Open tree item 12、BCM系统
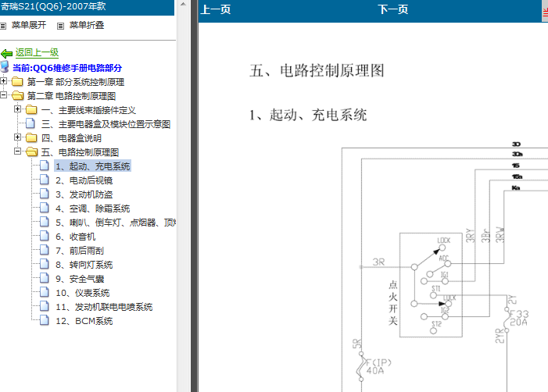Screen dimensions: 548x392 point(84,321)
